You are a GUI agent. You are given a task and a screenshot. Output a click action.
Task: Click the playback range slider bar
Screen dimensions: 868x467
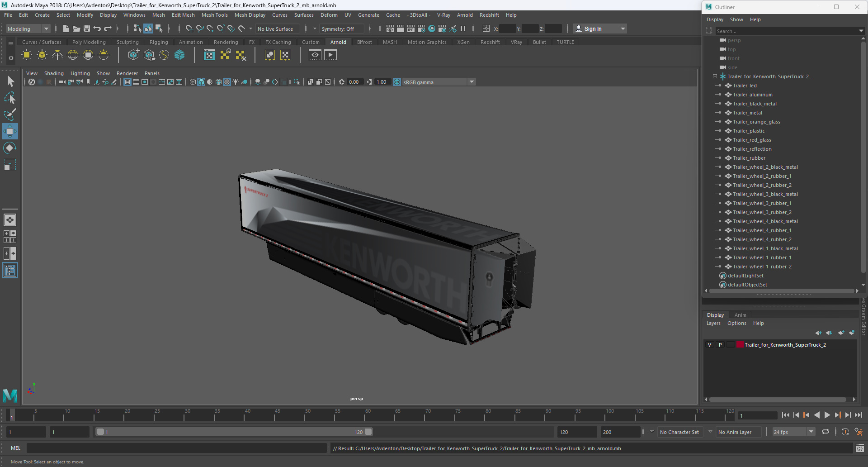click(234, 432)
